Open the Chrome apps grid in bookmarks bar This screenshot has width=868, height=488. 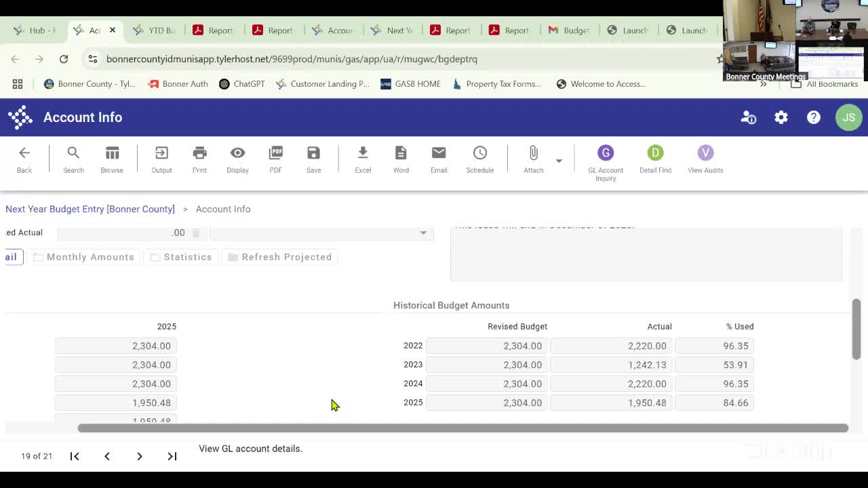(x=18, y=84)
